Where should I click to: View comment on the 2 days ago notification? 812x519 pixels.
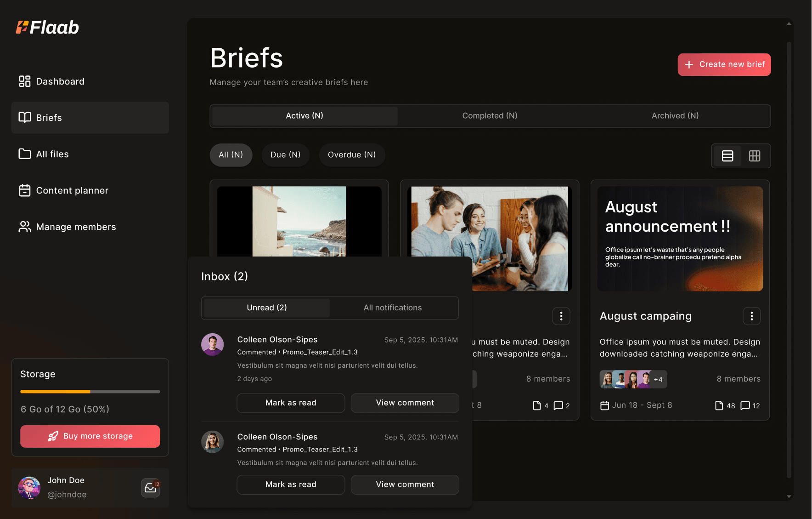pos(405,403)
